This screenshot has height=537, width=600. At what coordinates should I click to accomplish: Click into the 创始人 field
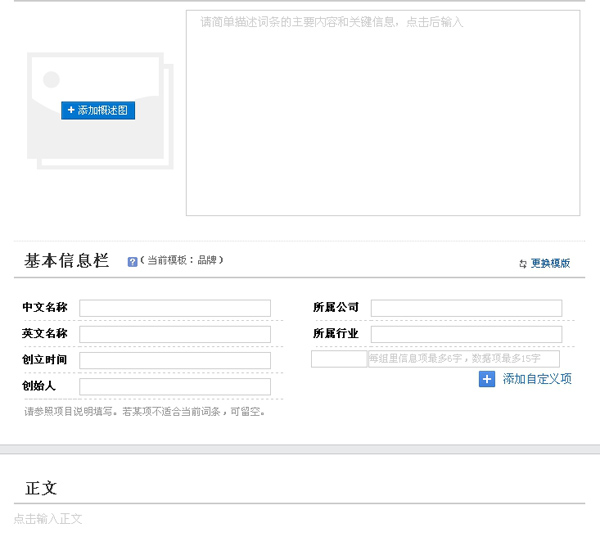pyautogui.click(x=175, y=386)
